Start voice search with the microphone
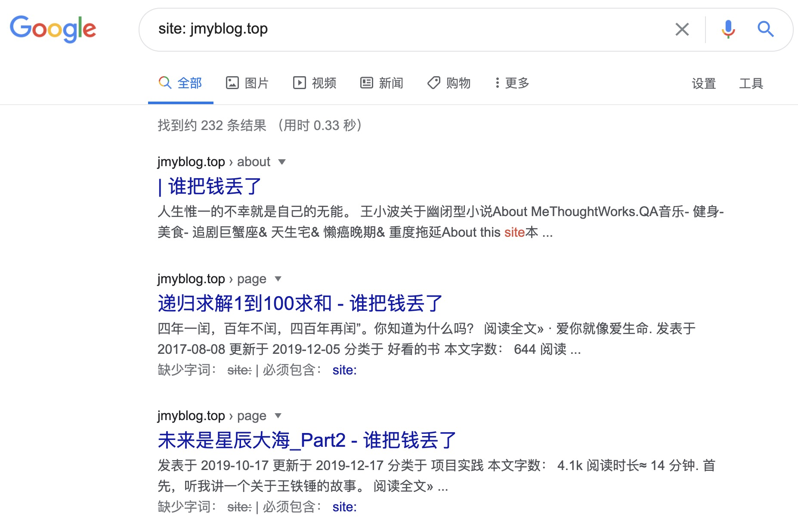The width and height of the screenshot is (798, 532). pos(728,29)
